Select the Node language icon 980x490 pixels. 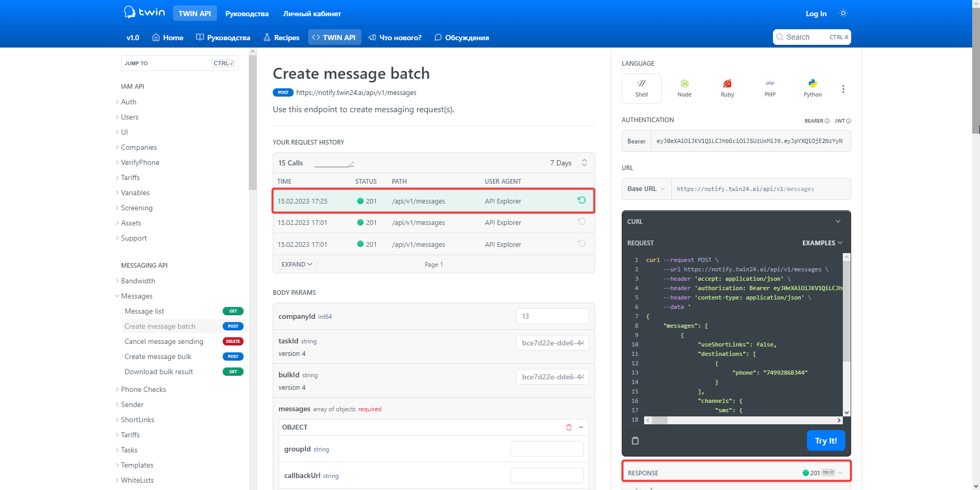point(684,88)
